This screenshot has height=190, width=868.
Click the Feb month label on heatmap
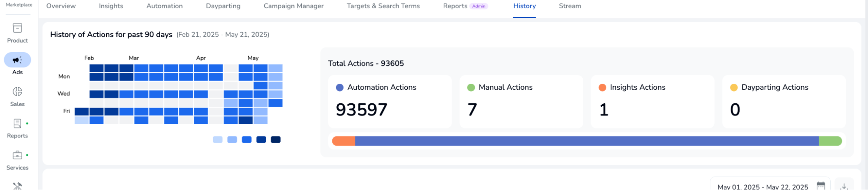(89, 58)
